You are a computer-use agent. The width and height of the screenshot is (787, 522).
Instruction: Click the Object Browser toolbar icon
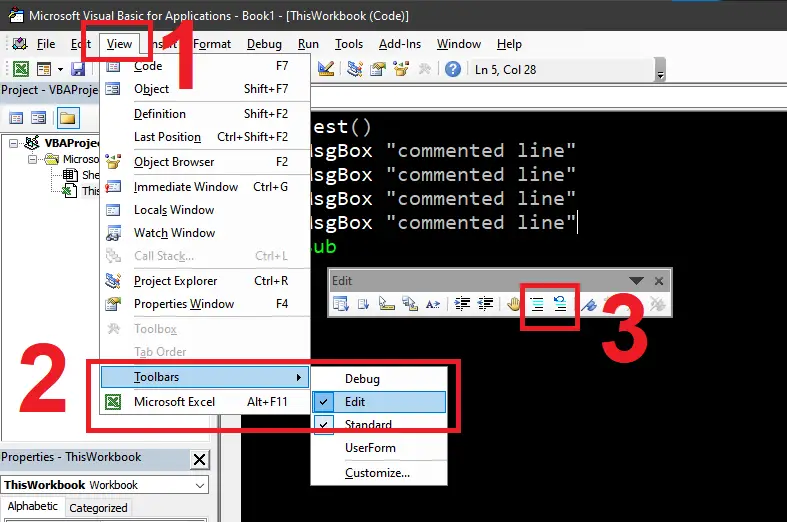pyautogui.click(x=401, y=69)
